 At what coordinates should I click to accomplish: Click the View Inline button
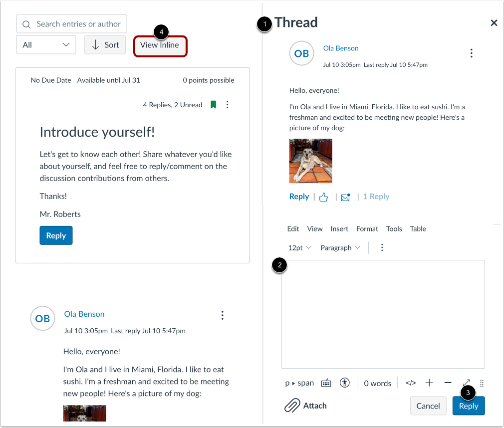[160, 45]
